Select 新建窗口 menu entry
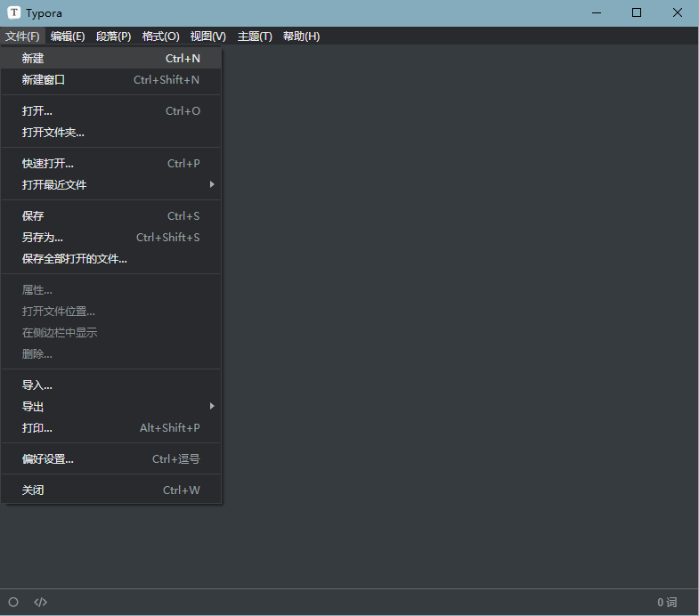The image size is (699, 616). point(111,80)
